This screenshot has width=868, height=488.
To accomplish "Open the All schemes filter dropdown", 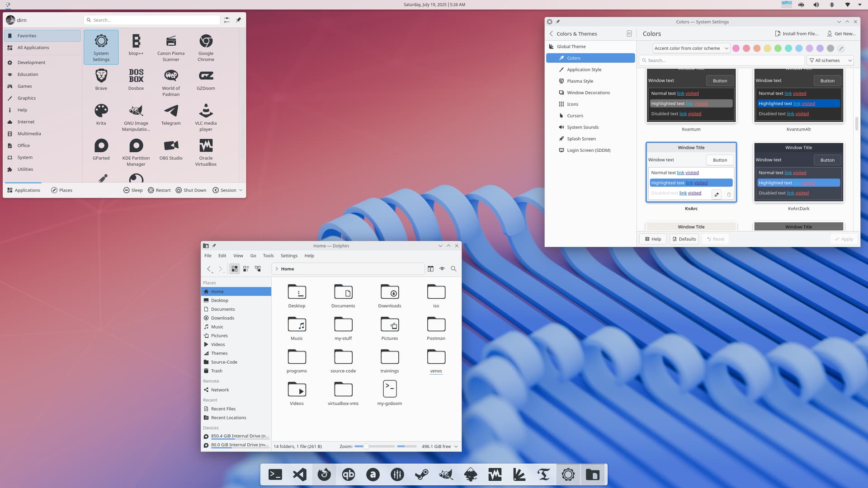I will coord(830,60).
